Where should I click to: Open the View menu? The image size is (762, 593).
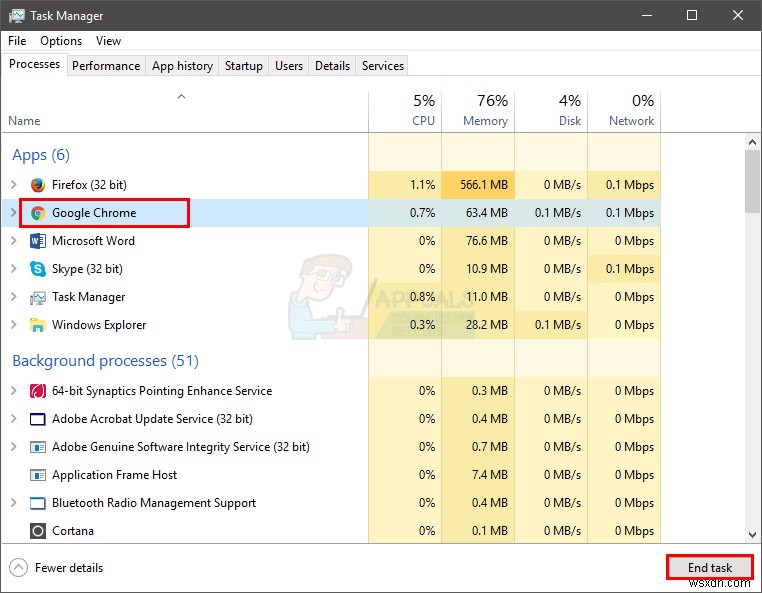(108, 41)
